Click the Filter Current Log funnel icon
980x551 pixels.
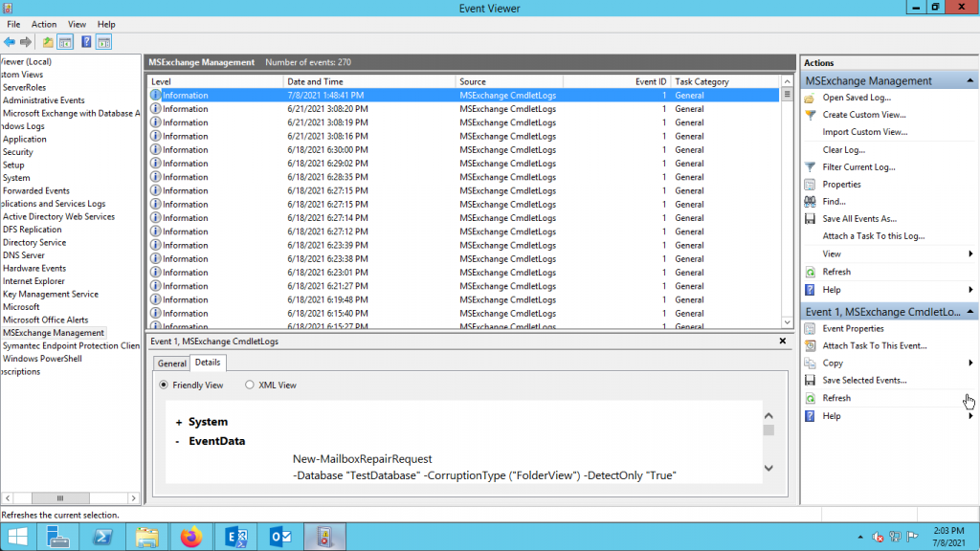click(810, 166)
